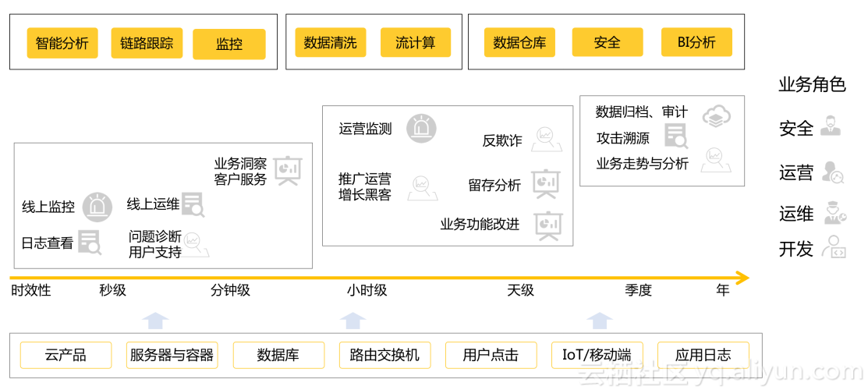Viewport: 868px width, 390px height.
Task: Select the yellow 安全 box in the top row
Action: (x=608, y=42)
